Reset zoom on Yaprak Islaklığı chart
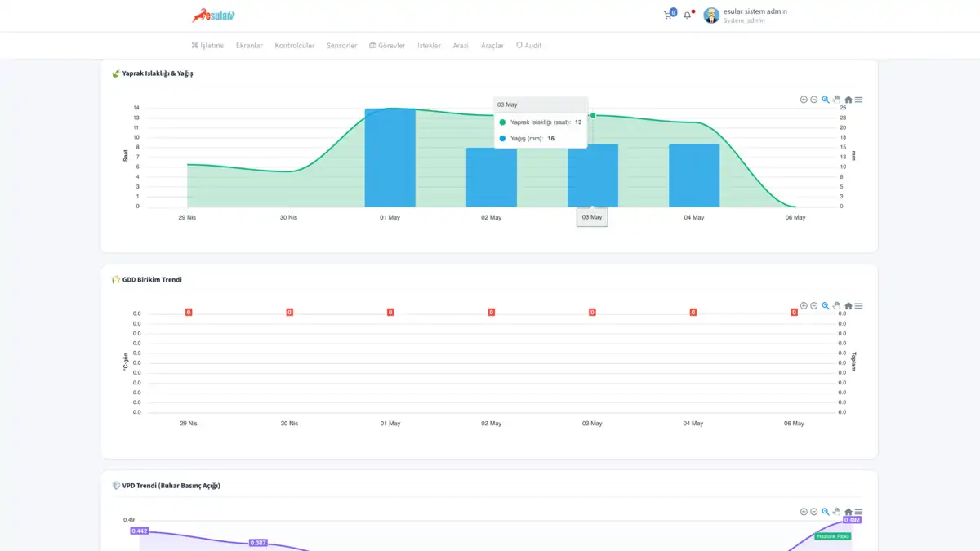The image size is (980, 551). [849, 100]
